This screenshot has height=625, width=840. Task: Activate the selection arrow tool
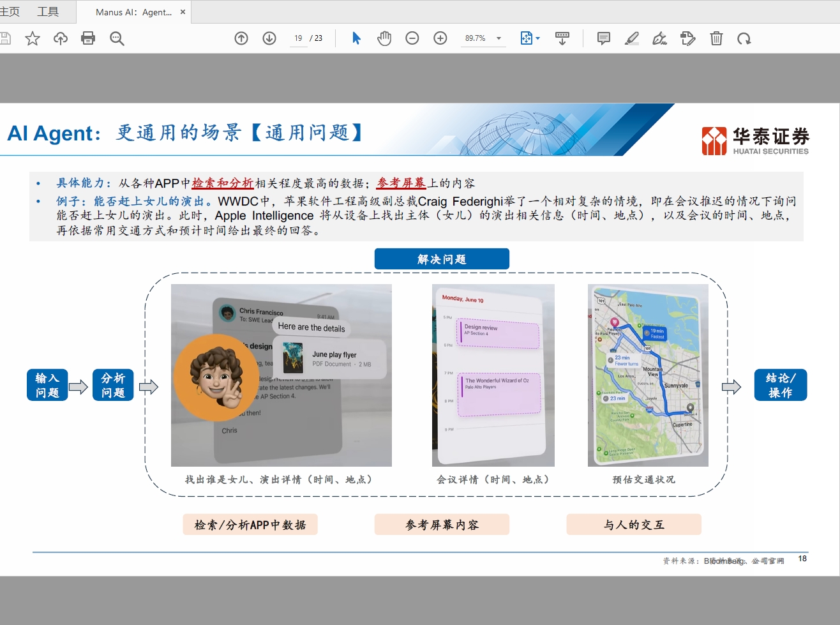[356, 38]
